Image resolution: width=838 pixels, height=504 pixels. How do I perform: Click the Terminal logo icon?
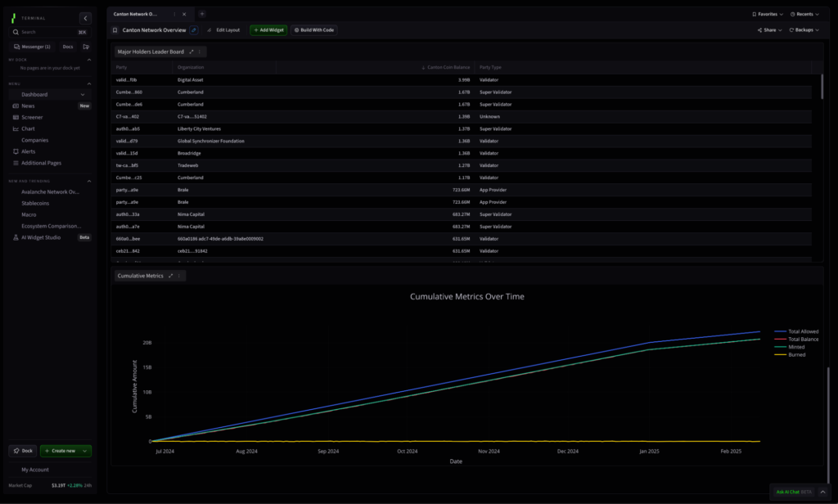pyautogui.click(x=13, y=18)
